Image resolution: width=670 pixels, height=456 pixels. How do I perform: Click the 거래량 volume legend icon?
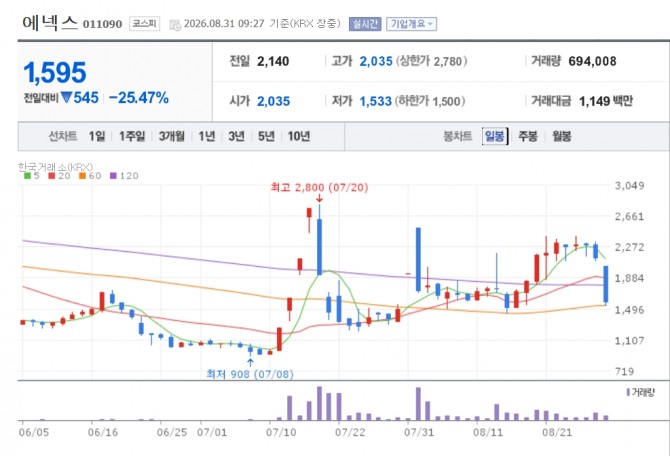628,392
